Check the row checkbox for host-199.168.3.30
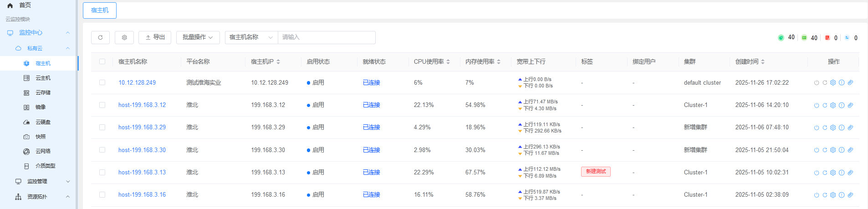Viewport: 868px width, 209px height. pyautogui.click(x=102, y=150)
